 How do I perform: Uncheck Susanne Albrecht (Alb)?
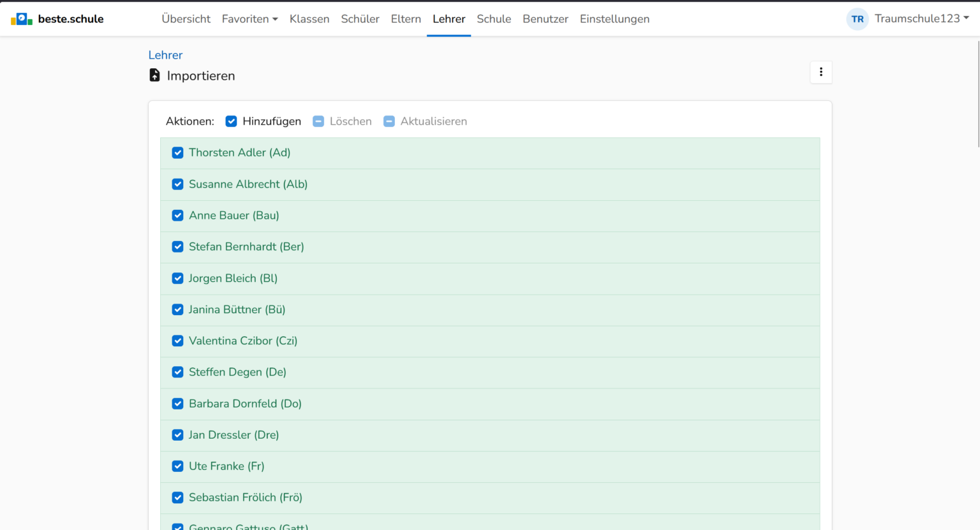[x=178, y=184]
